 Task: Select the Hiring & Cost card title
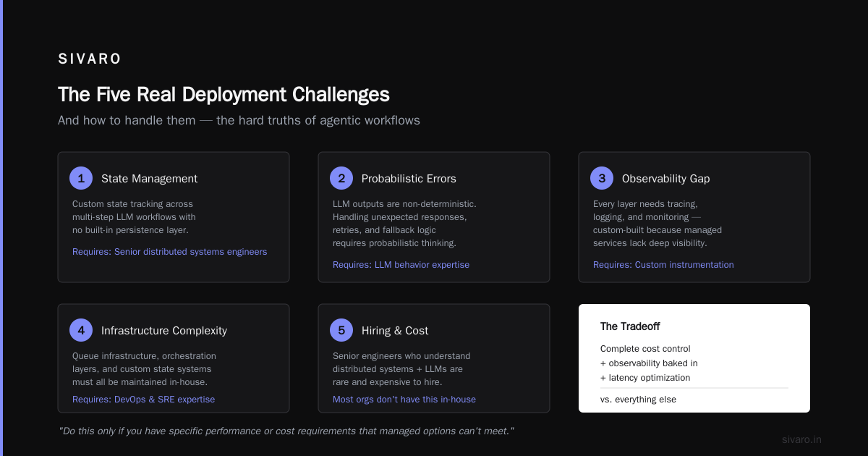click(x=395, y=331)
